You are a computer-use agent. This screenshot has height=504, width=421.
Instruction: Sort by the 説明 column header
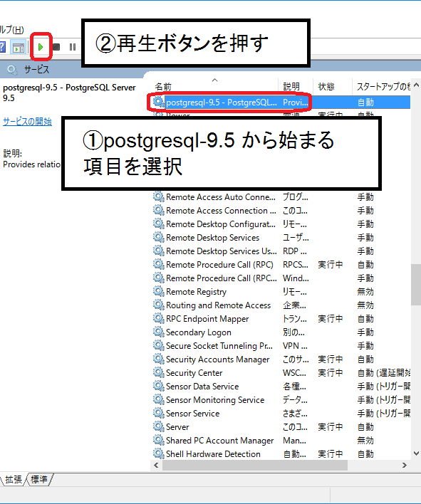pyautogui.click(x=295, y=86)
